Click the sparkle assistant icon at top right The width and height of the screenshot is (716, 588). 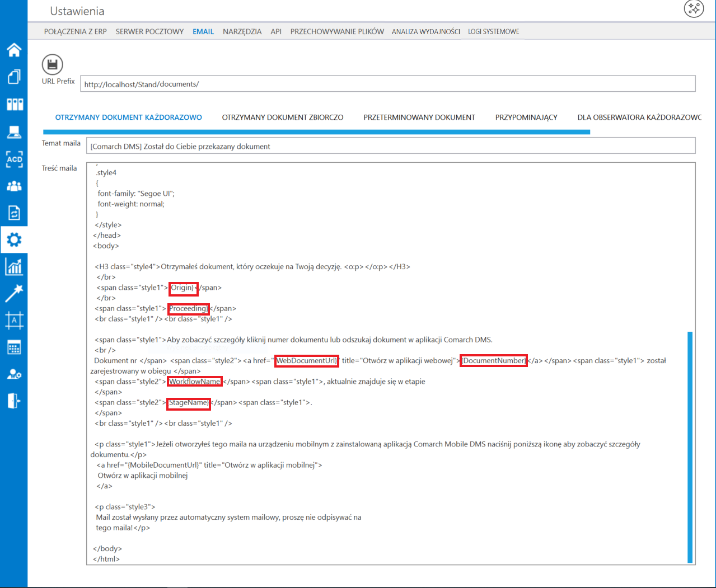[x=694, y=8]
